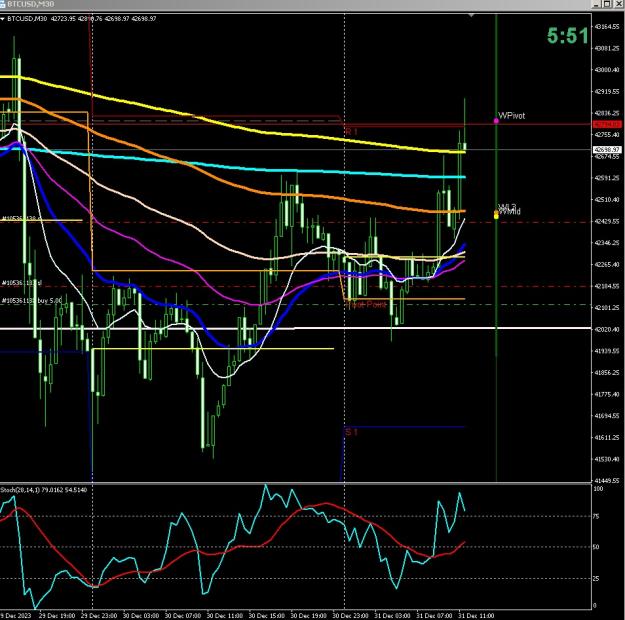Click time axis label 30 Dec 15:00
The image size is (625, 620).
point(267,616)
